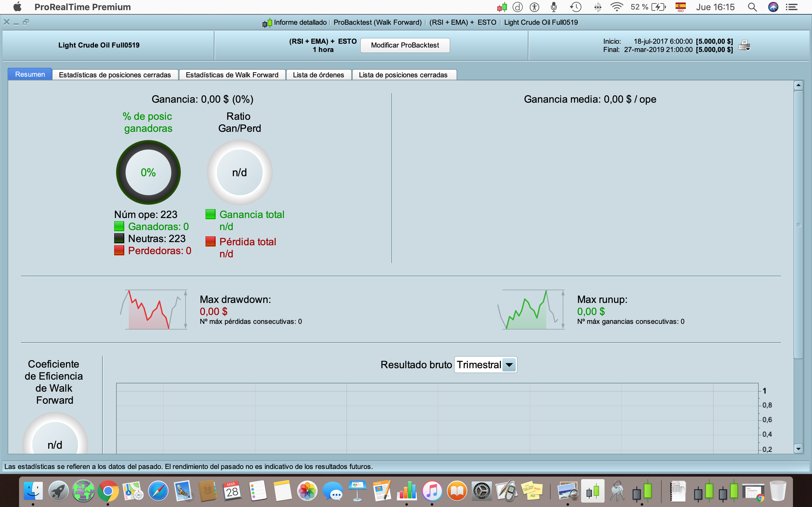Viewport: 812px width, 507px height.
Task: Open iTunes from the dock
Action: [x=432, y=491]
